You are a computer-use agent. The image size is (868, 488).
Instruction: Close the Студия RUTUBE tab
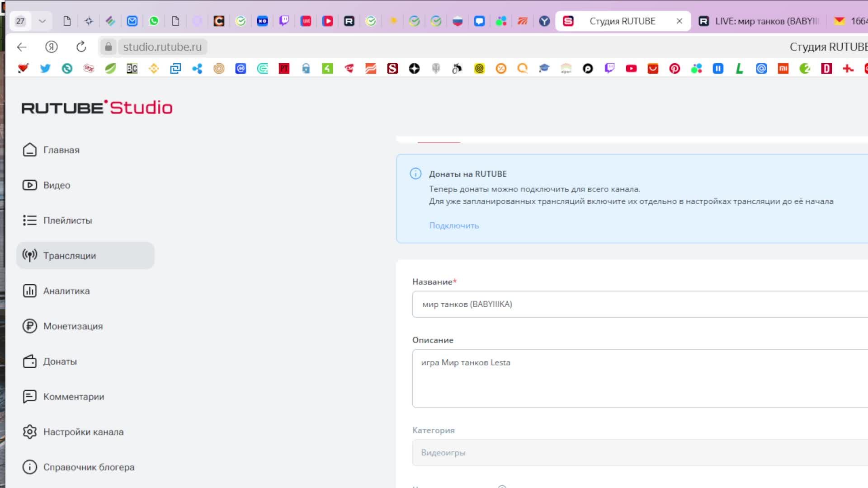pyautogui.click(x=679, y=21)
